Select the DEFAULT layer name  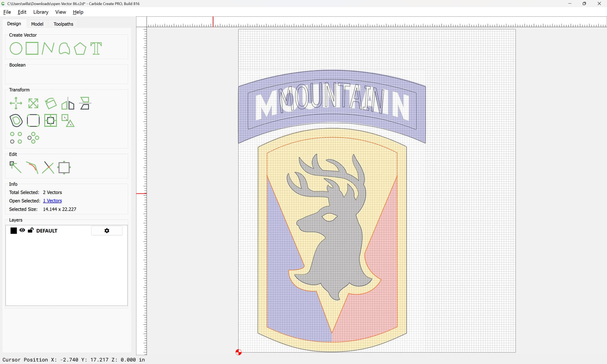coord(47,231)
